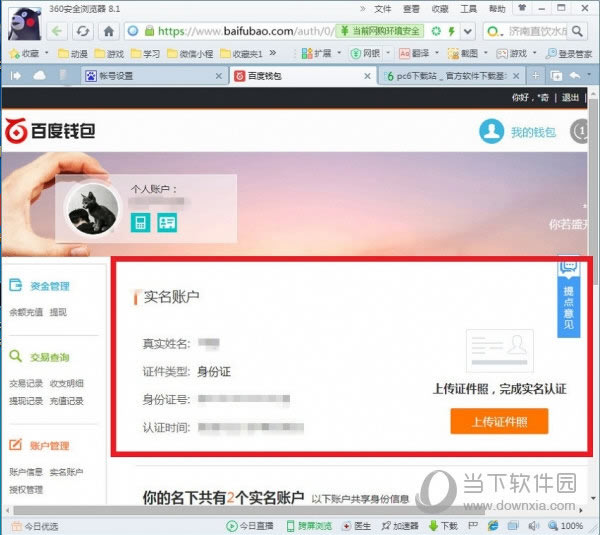The width and height of the screenshot is (600, 535).
Task: Click the 提点意见 feedback side tab
Action: pos(569,297)
